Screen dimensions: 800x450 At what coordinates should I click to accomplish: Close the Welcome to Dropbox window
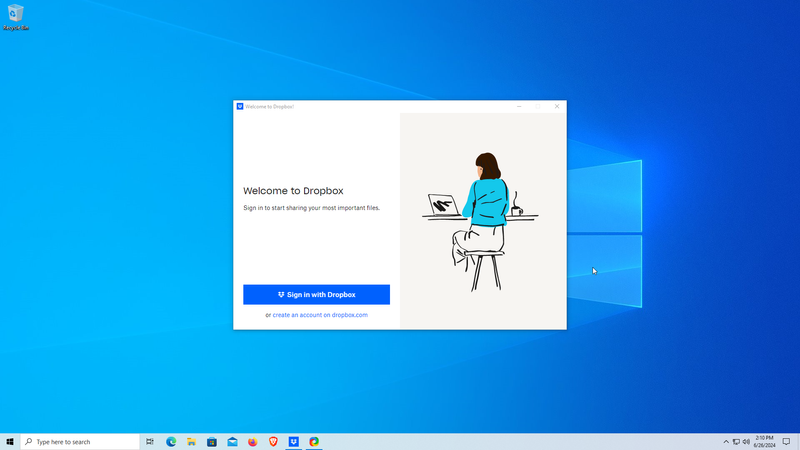point(557,106)
